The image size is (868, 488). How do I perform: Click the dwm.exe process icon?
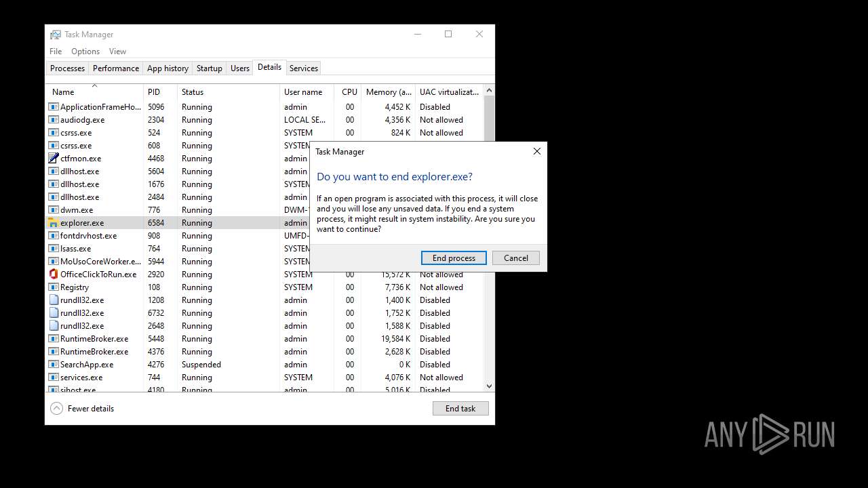pos(54,209)
